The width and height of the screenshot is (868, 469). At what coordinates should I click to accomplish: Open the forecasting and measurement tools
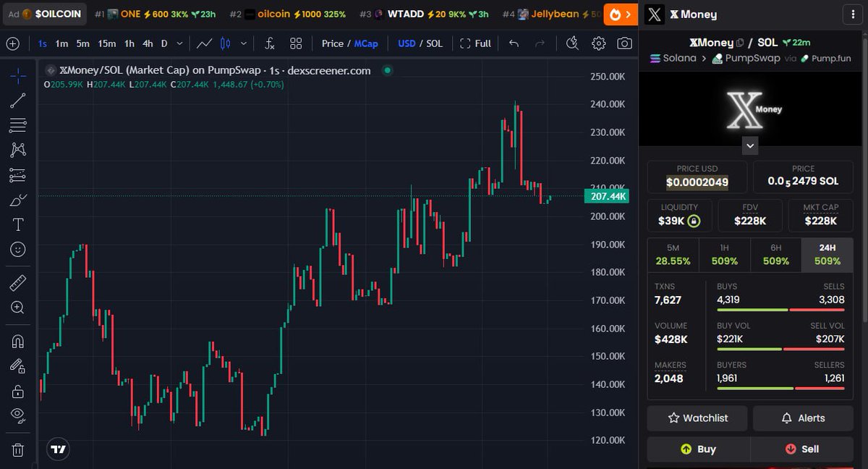18,175
